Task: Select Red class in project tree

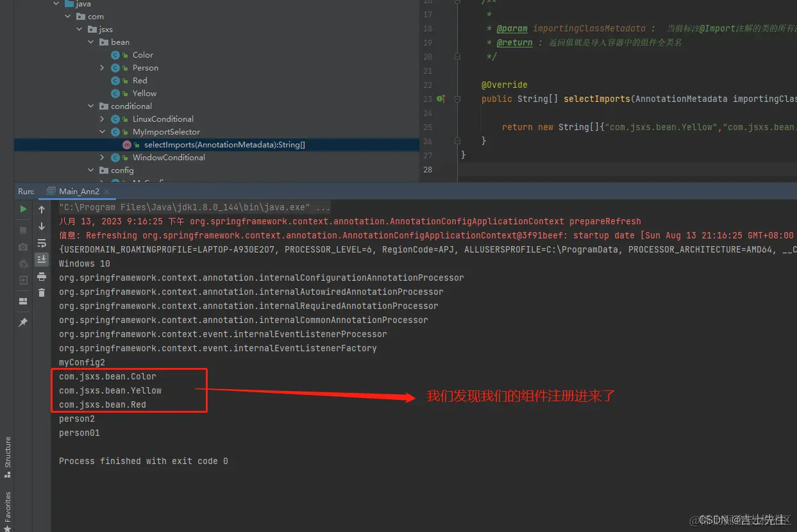Action: click(x=140, y=81)
